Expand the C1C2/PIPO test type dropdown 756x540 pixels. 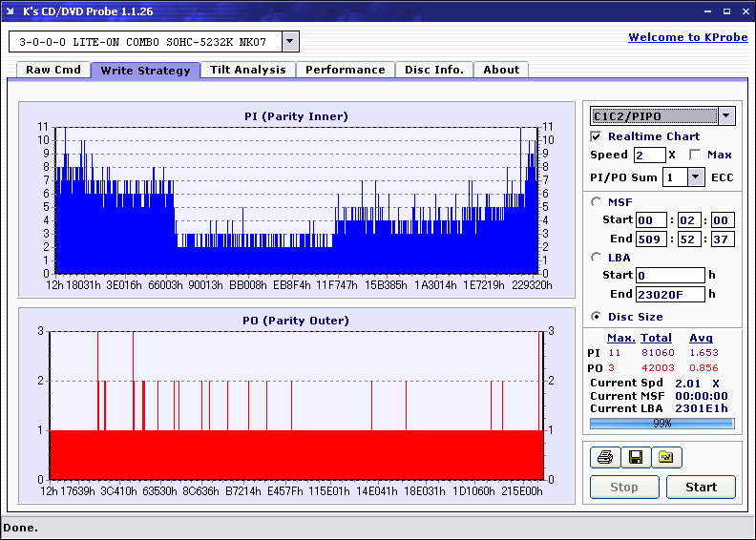[x=726, y=116]
